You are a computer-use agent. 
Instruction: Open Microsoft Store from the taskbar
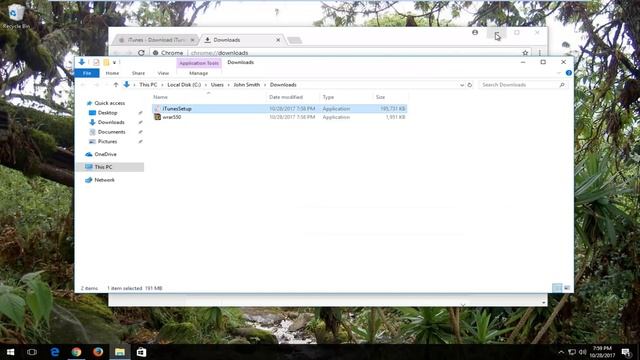tap(141, 352)
